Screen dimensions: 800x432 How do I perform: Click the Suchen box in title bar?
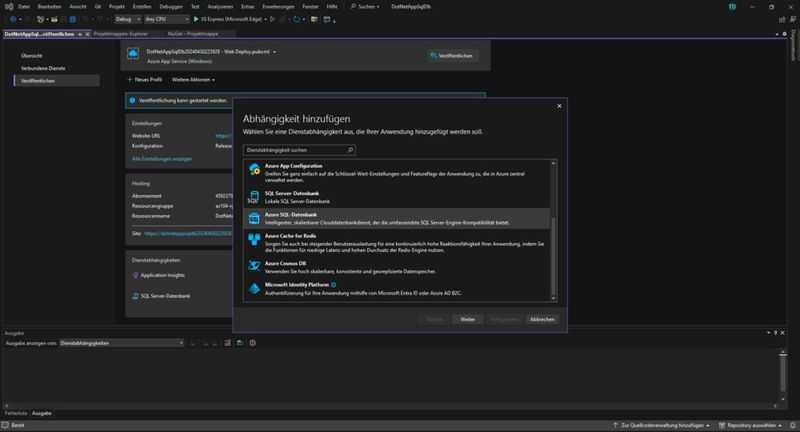point(365,7)
